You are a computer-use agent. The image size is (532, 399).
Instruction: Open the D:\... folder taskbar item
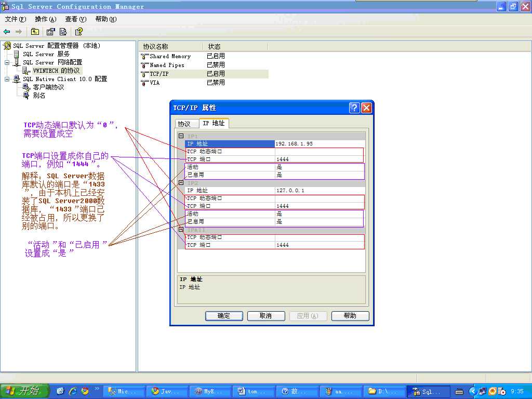[384, 392]
